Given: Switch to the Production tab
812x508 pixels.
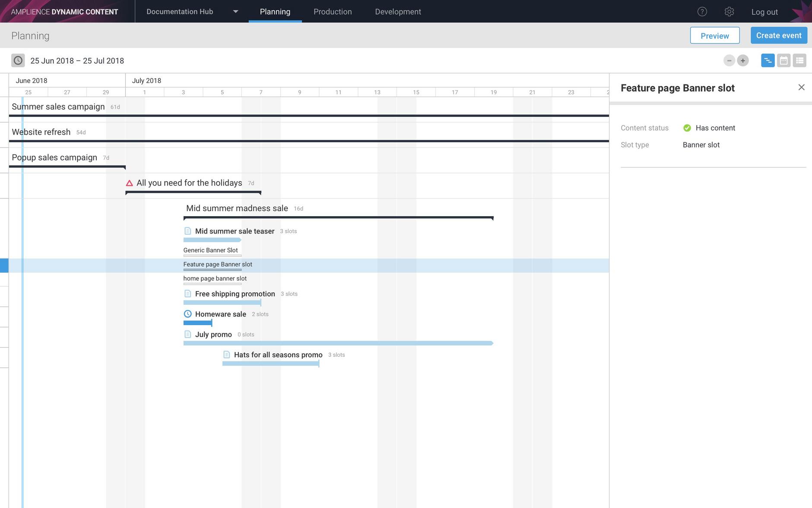Looking at the screenshot, I should (x=333, y=12).
